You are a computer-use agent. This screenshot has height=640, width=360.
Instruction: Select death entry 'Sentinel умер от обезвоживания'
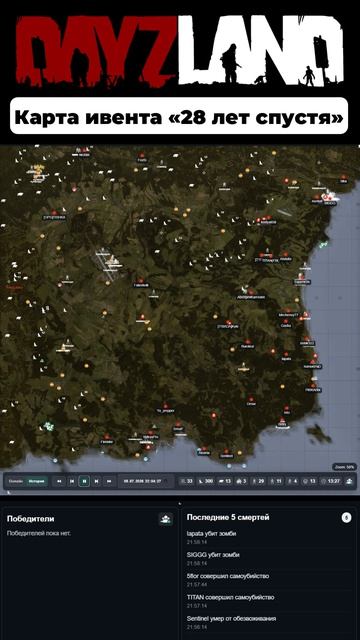(231, 618)
